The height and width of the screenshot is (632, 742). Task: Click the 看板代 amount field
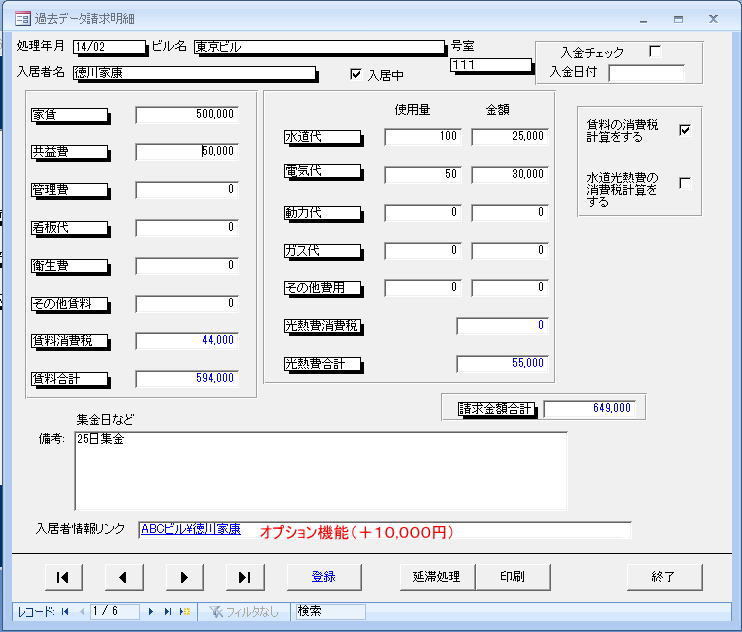pos(187,228)
